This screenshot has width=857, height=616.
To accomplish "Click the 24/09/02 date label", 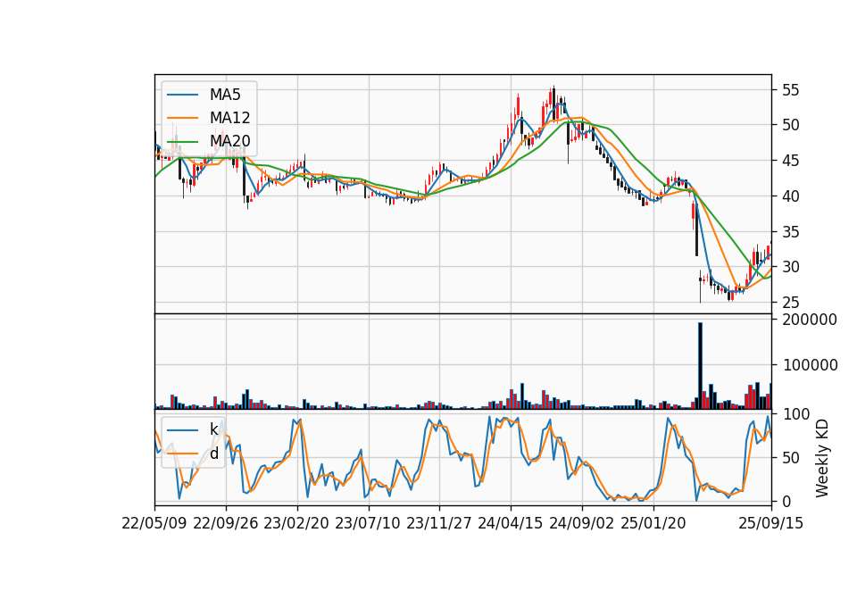I will pos(581,523).
